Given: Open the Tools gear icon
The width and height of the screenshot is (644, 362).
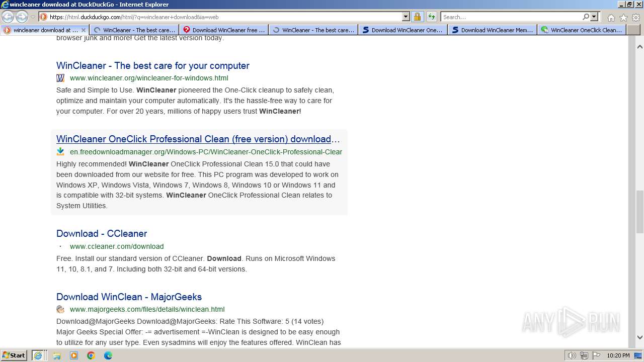Looking at the screenshot, I should click(x=636, y=17).
